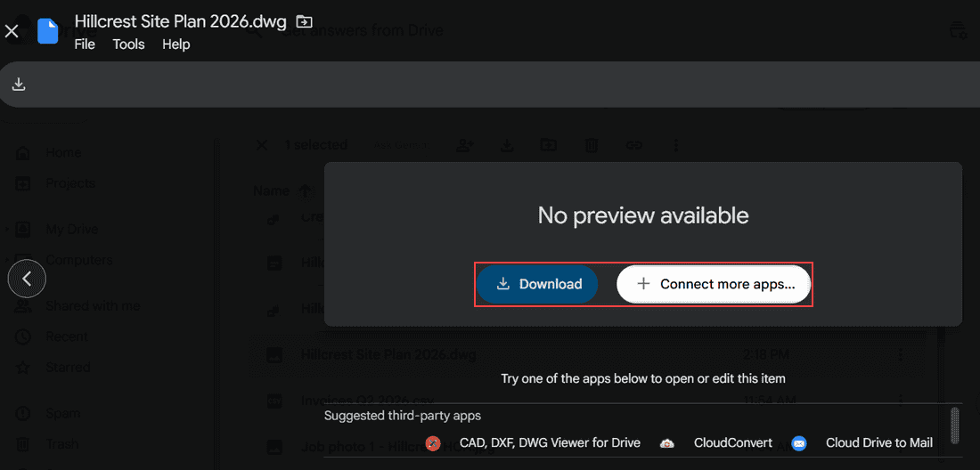Click the download icon in top toolbar
Screen dimensions: 980x470
point(19,85)
